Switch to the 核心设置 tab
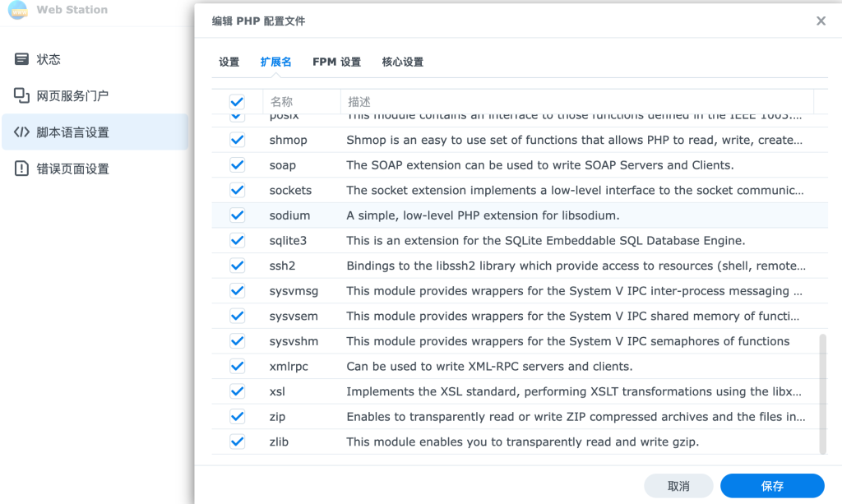 click(x=402, y=62)
